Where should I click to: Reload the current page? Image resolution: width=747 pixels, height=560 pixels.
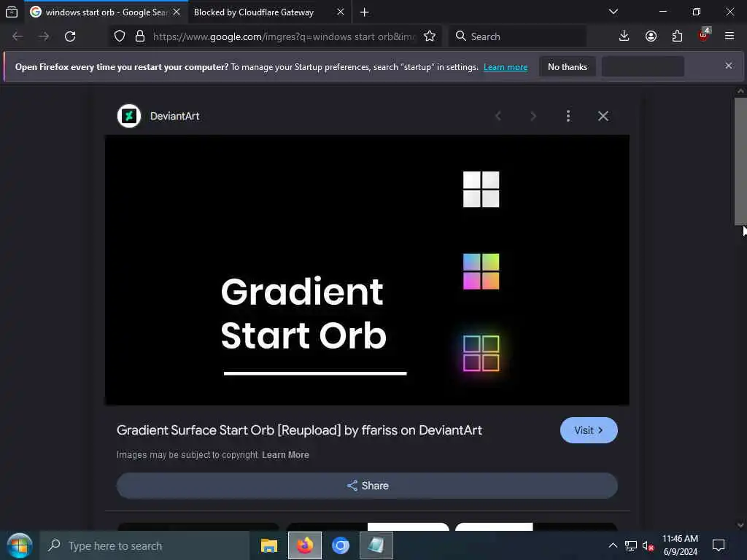click(70, 36)
